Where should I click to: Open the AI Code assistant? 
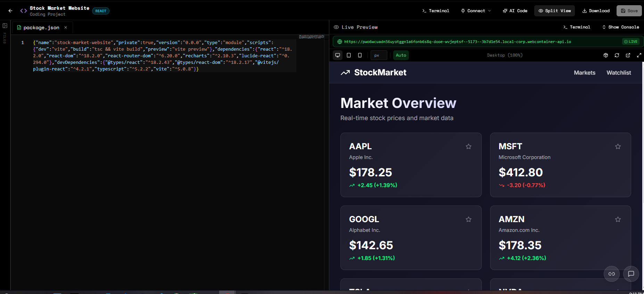coord(515,11)
